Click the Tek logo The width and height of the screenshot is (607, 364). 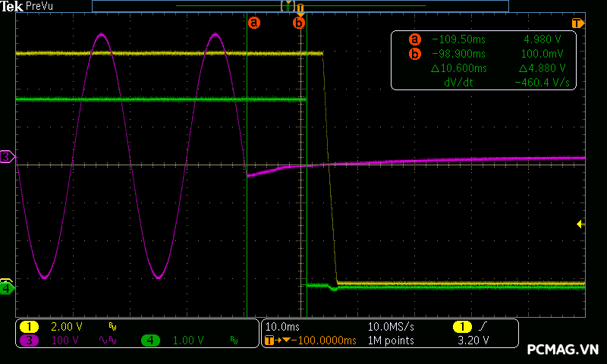coord(11,6)
